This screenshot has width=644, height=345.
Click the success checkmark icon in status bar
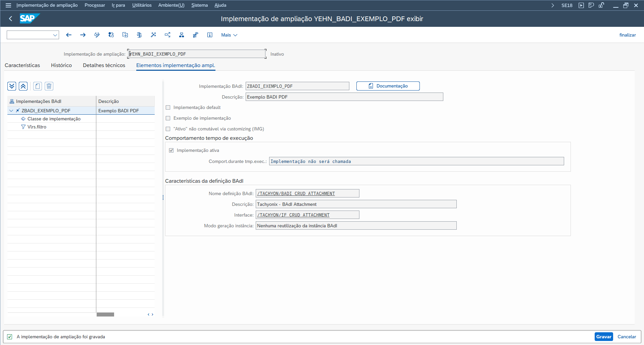coord(10,337)
